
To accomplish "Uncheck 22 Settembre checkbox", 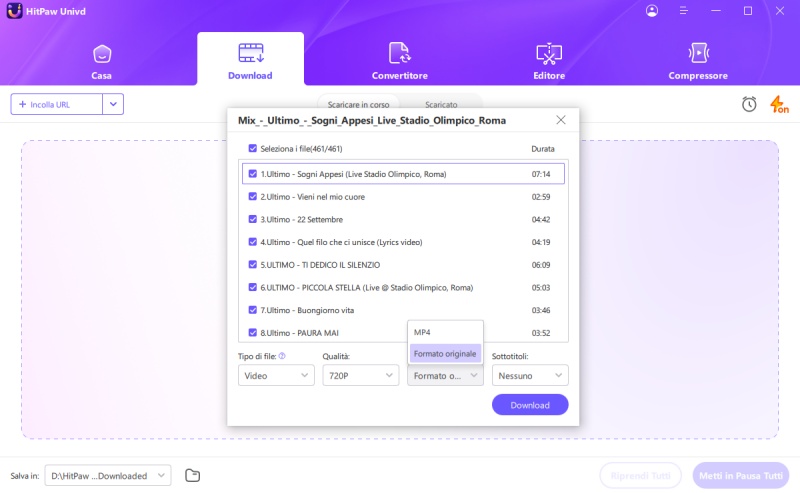I will (253, 219).
